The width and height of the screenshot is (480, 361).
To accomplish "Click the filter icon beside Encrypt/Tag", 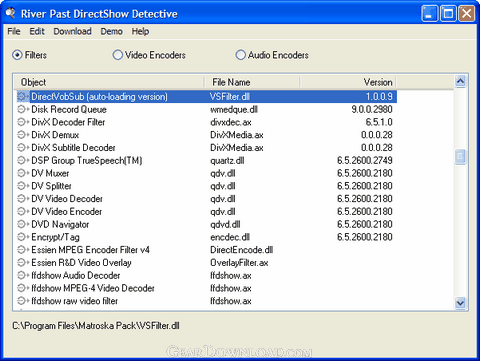I will 23,237.
